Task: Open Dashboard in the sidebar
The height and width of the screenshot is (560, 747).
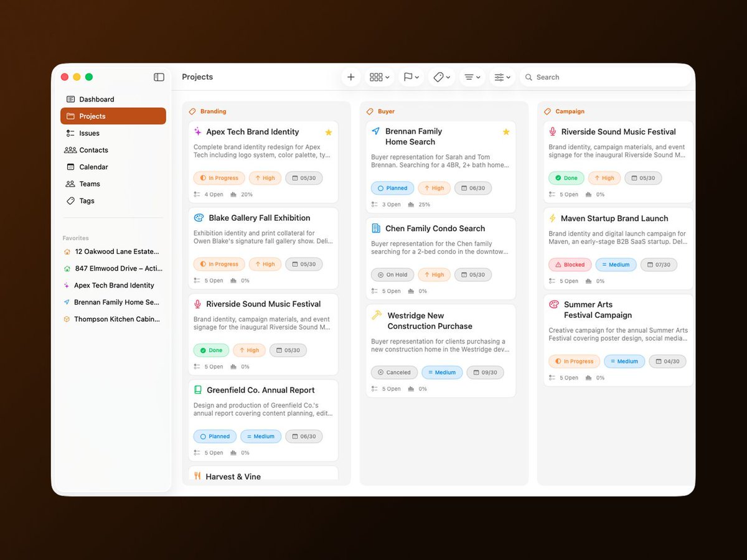Action: click(x=113, y=100)
